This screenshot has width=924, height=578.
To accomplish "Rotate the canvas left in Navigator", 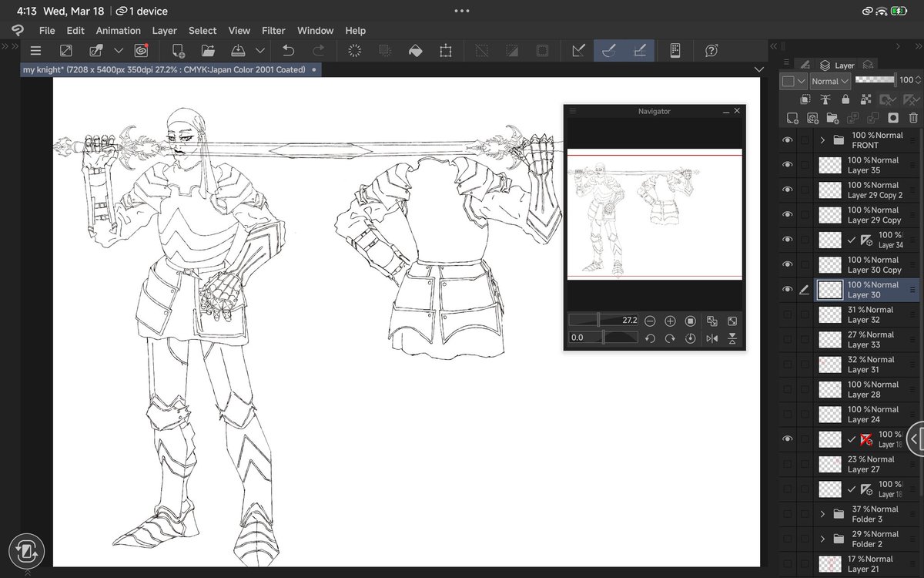I will (650, 338).
